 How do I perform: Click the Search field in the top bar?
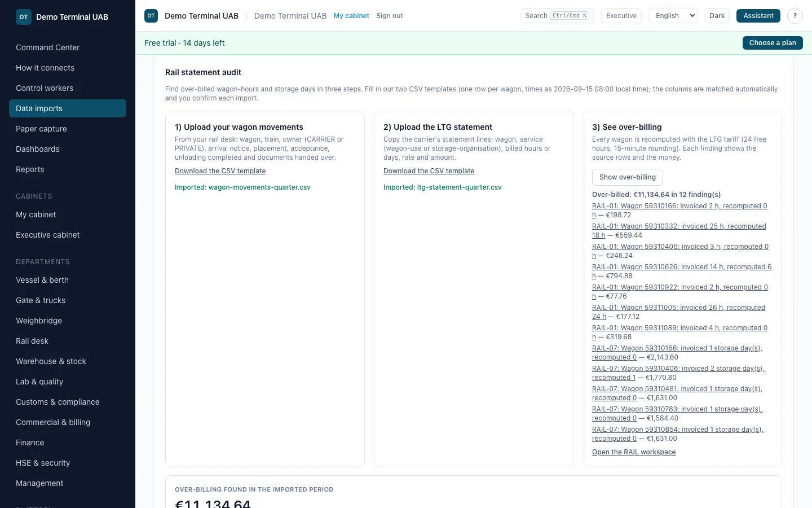(557, 16)
